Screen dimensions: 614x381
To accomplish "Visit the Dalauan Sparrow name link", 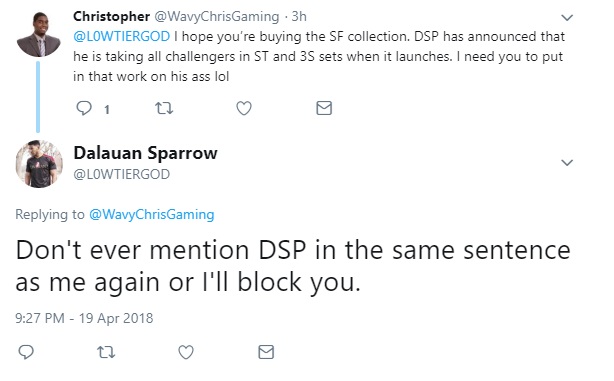I will point(145,153).
